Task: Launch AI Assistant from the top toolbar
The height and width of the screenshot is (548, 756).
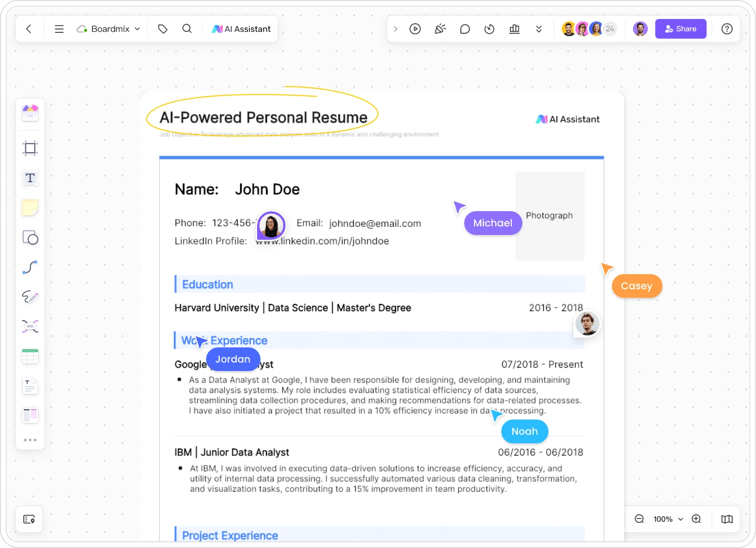Action: [x=241, y=29]
